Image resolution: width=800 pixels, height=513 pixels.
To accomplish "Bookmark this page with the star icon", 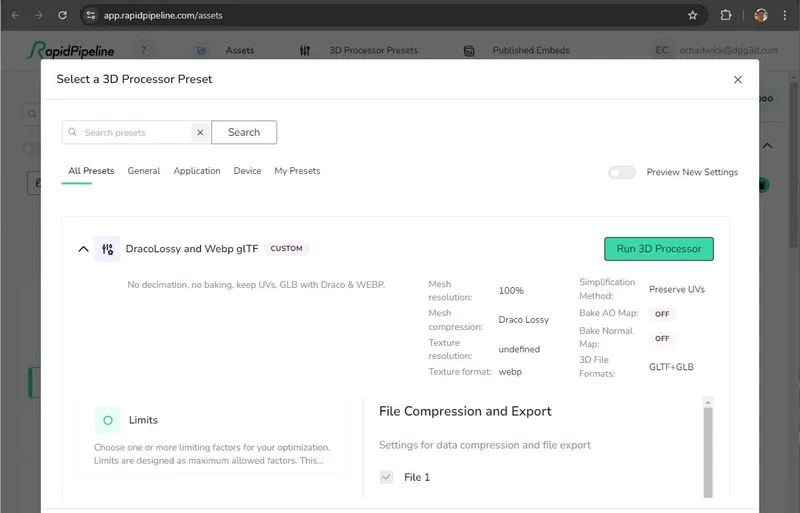I will point(692,15).
